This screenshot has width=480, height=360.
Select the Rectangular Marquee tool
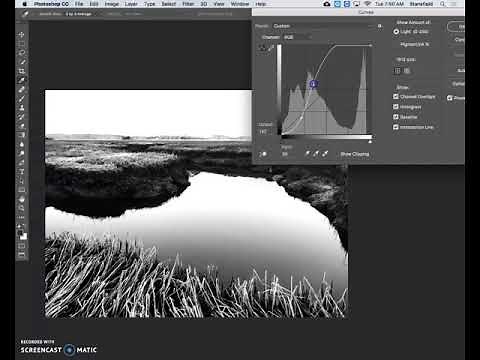click(22, 44)
